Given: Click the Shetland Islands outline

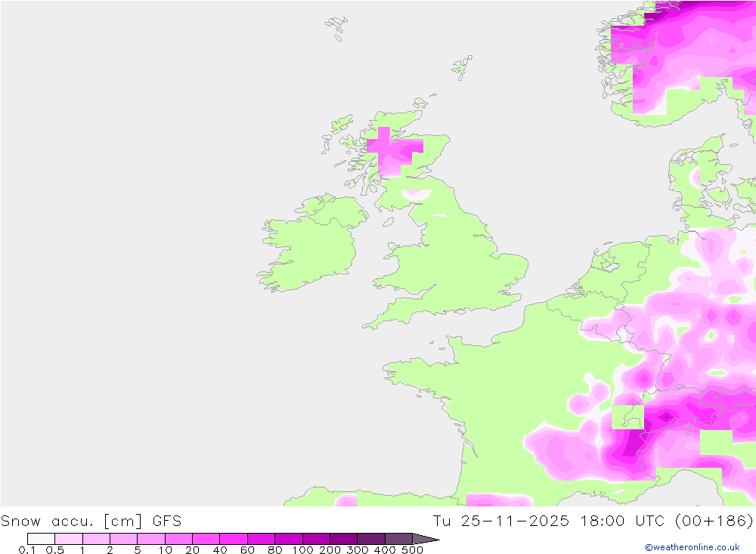Looking at the screenshot, I should [462, 67].
